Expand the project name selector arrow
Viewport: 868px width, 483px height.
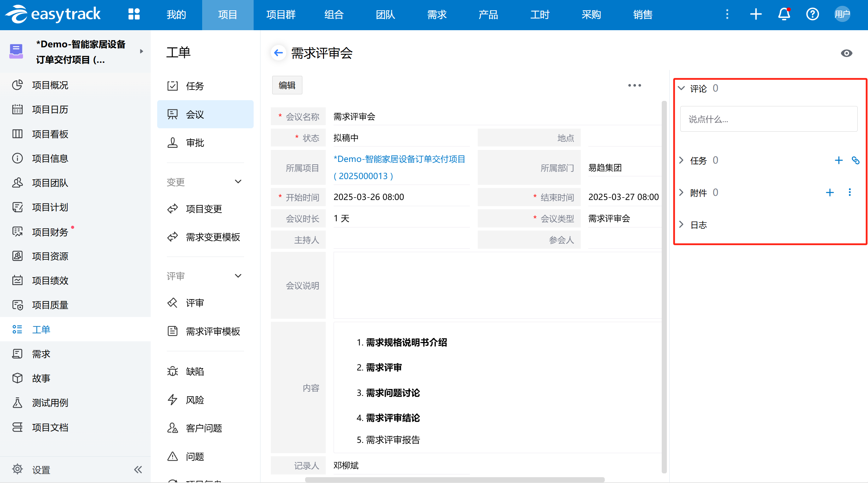pos(141,51)
